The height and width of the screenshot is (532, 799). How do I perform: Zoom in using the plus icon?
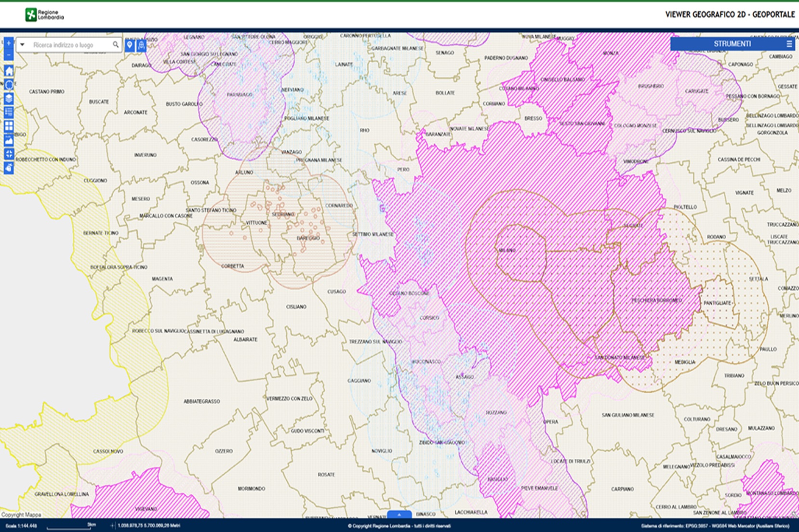tap(8, 43)
